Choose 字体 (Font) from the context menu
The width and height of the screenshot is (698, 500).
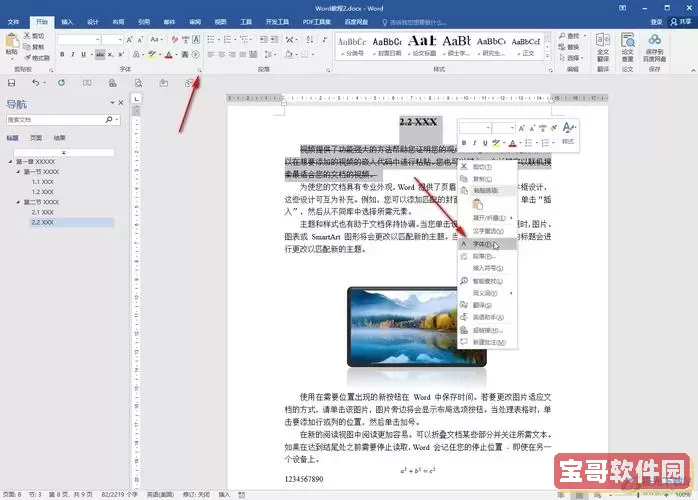487,244
